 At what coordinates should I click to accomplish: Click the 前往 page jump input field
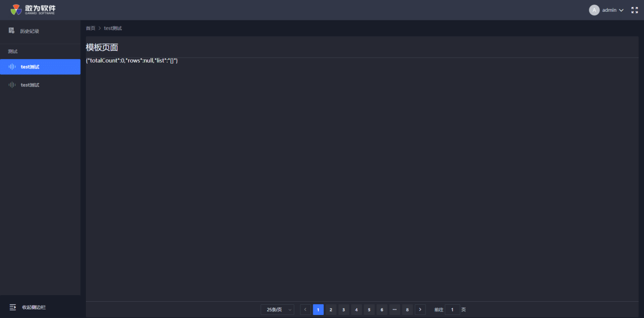(x=452, y=309)
